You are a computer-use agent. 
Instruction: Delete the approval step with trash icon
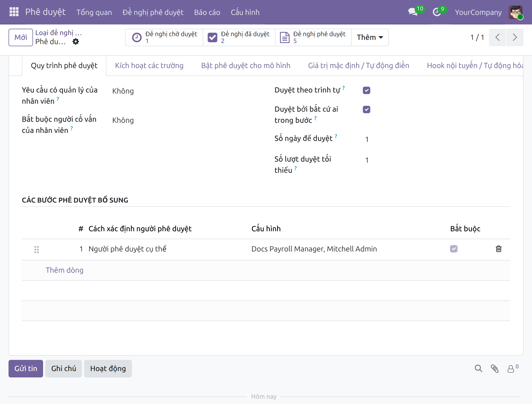tap(498, 249)
